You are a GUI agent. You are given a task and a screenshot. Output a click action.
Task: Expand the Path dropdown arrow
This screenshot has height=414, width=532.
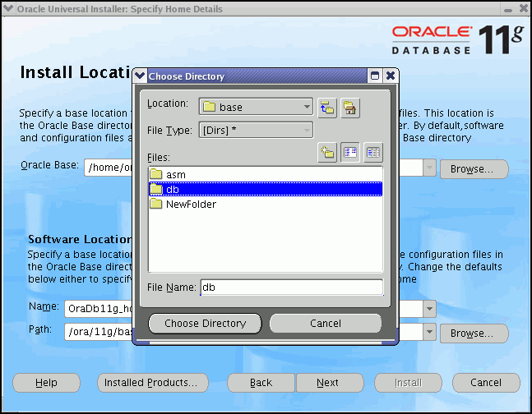coord(429,332)
